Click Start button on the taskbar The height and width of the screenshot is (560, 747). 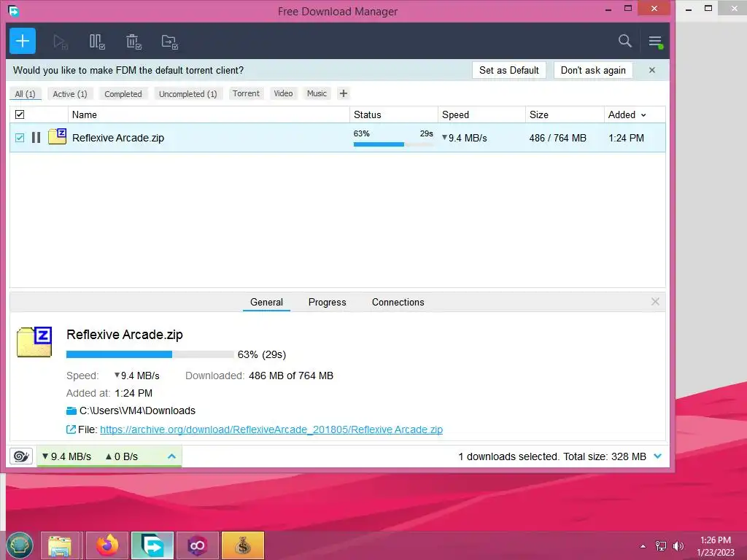coord(20,545)
